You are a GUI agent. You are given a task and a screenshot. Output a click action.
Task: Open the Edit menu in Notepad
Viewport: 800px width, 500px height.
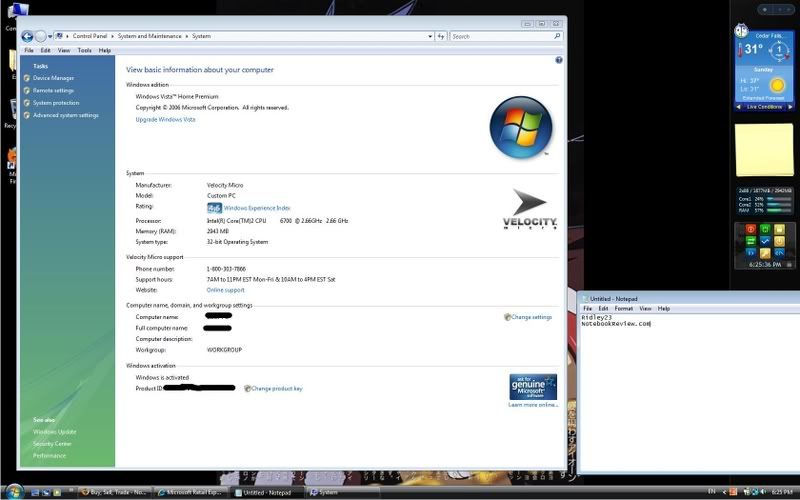pyautogui.click(x=603, y=309)
